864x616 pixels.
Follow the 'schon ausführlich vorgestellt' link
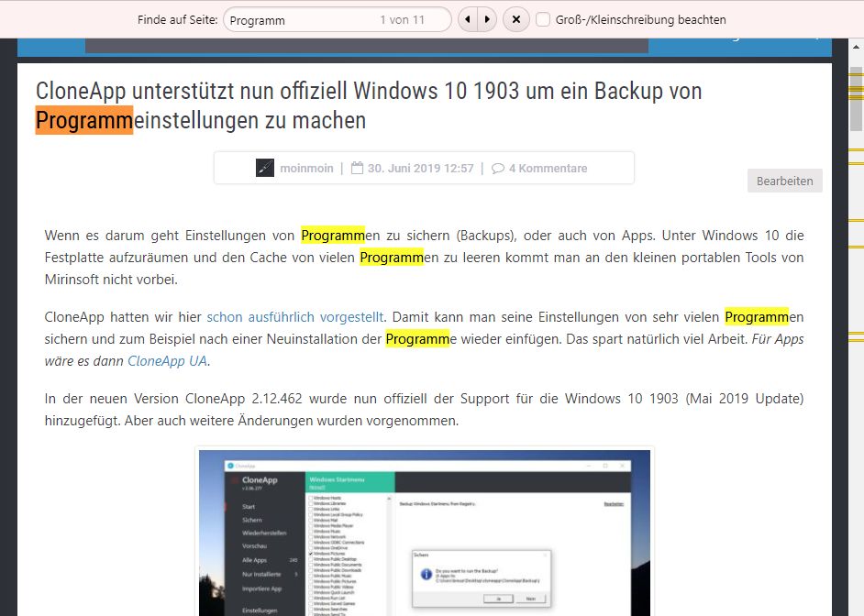tap(295, 317)
